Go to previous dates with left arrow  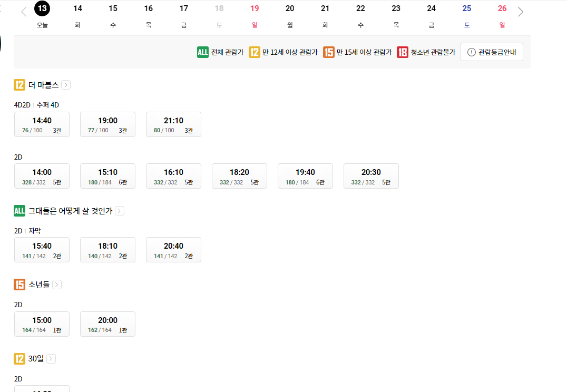click(x=24, y=12)
